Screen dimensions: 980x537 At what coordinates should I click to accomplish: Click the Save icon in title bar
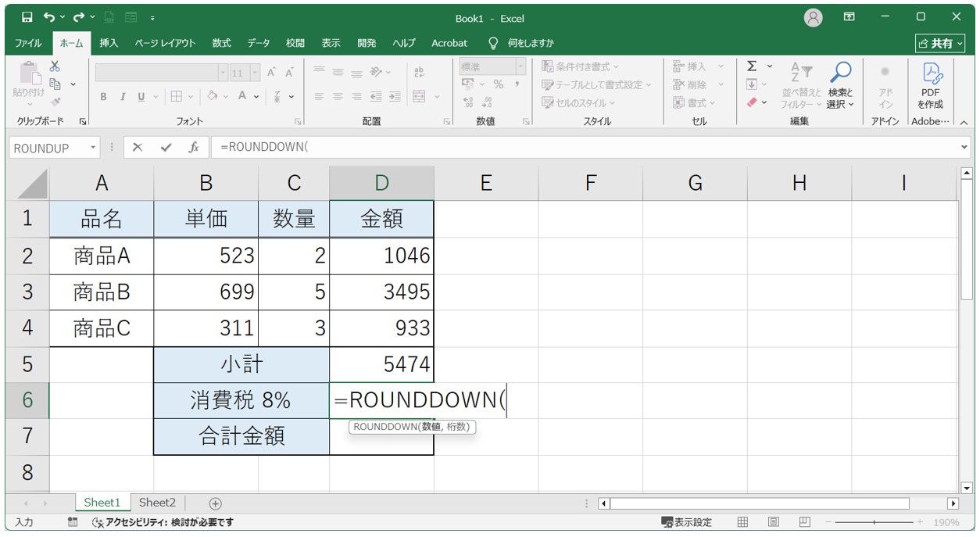point(27,17)
